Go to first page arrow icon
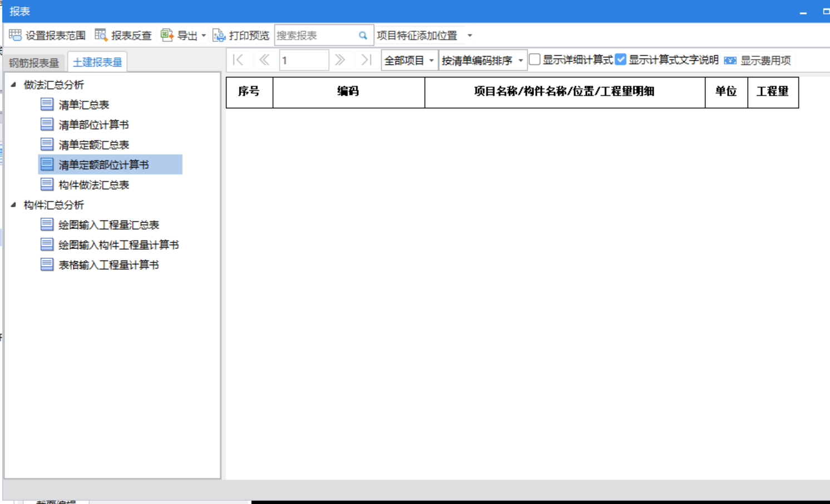 click(238, 60)
